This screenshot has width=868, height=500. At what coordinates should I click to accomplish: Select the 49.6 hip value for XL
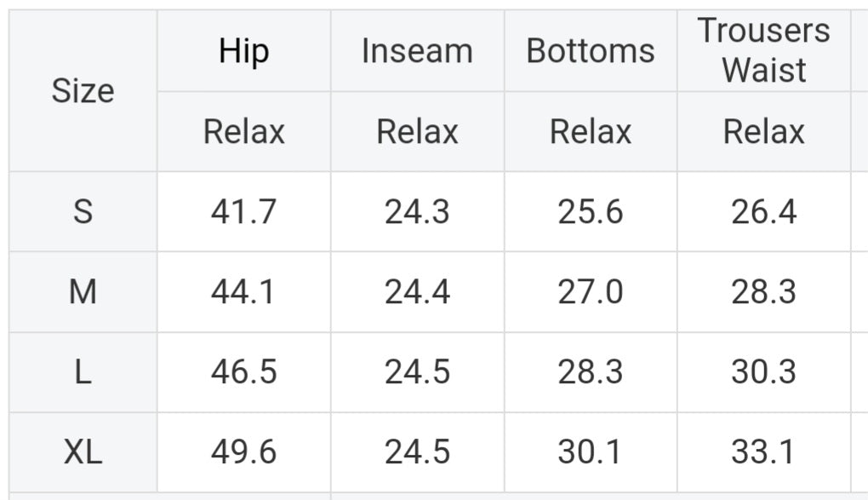(243, 452)
